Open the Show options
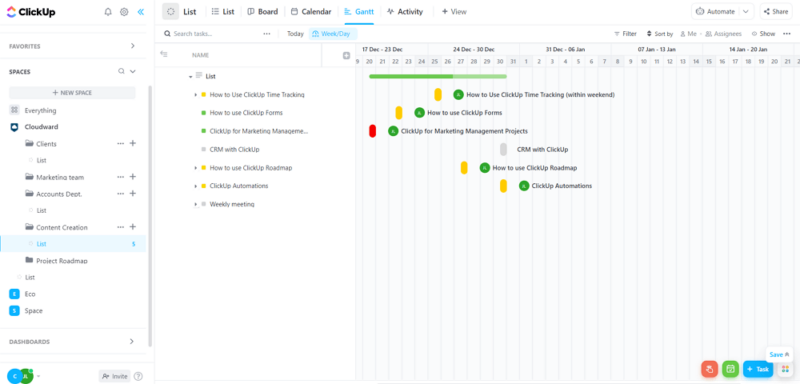Image resolution: width=800 pixels, height=384 pixels. (x=763, y=34)
